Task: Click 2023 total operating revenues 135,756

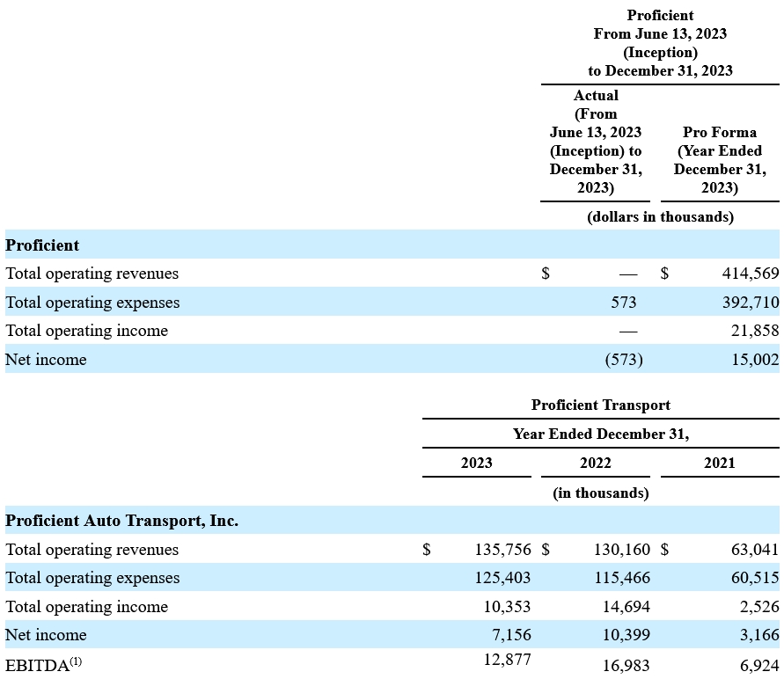Action: (x=502, y=550)
